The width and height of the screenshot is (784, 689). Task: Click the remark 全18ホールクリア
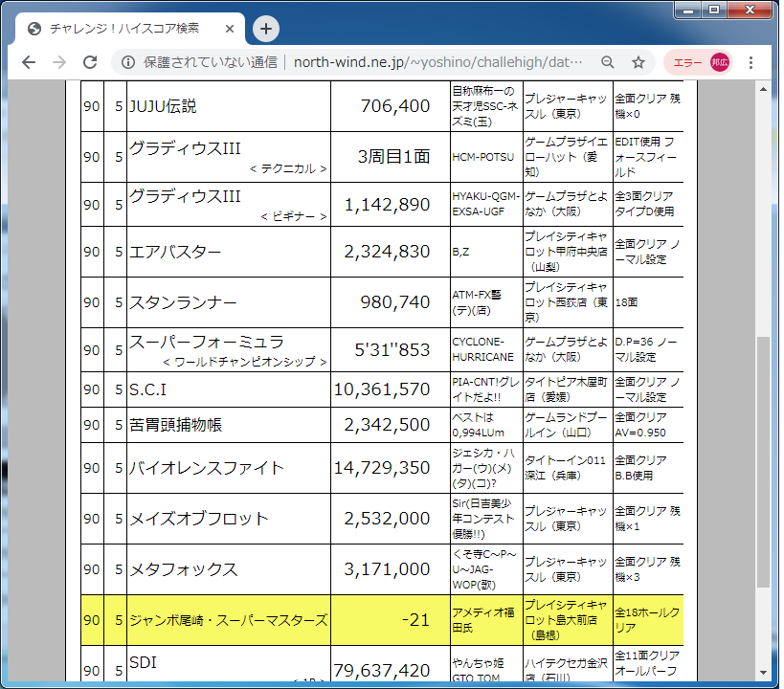point(647,620)
